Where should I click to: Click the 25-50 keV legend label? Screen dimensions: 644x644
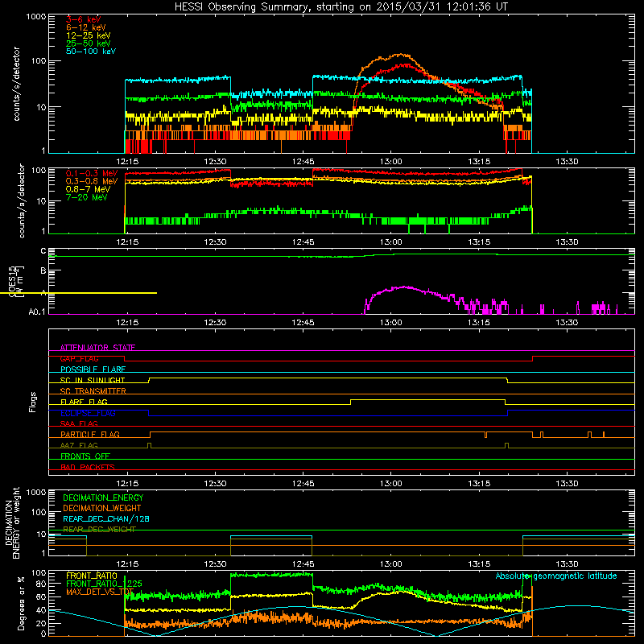(89, 43)
